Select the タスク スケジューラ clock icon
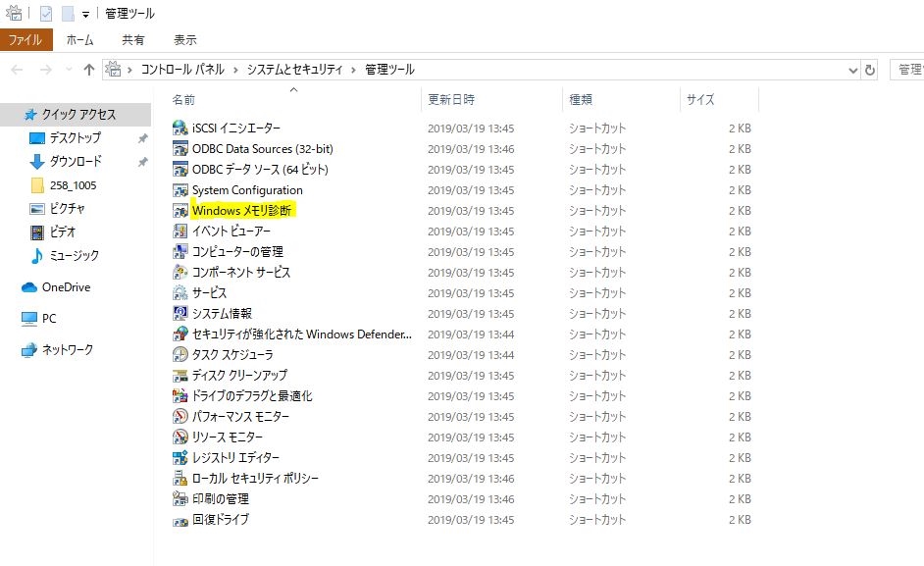The width and height of the screenshot is (924, 566). [x=180, y=354]
